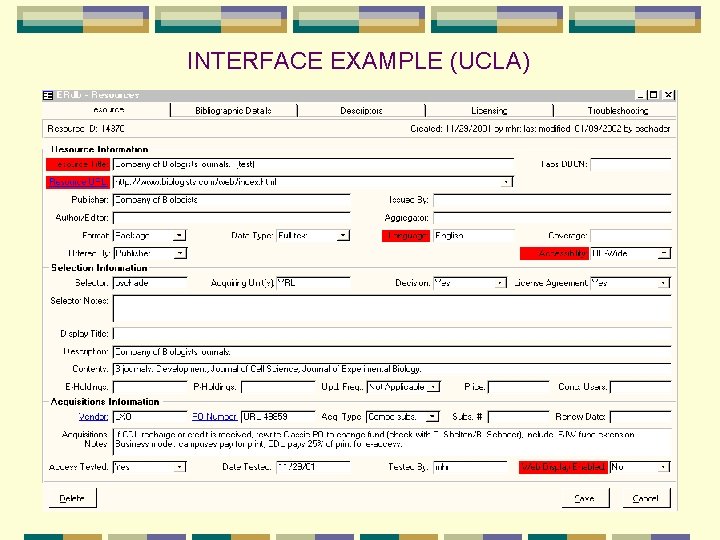Select the Resource tab
This screenshot has height=540, width=720.
108,110
